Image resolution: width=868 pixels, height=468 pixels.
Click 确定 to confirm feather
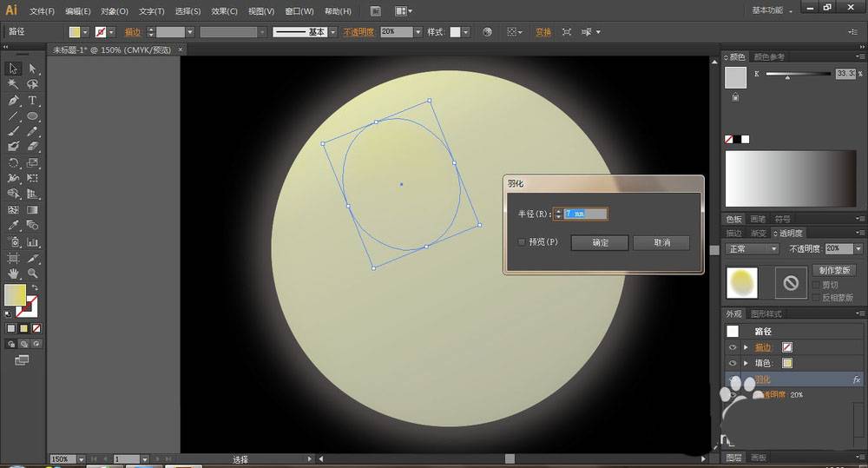click(600, 242)
